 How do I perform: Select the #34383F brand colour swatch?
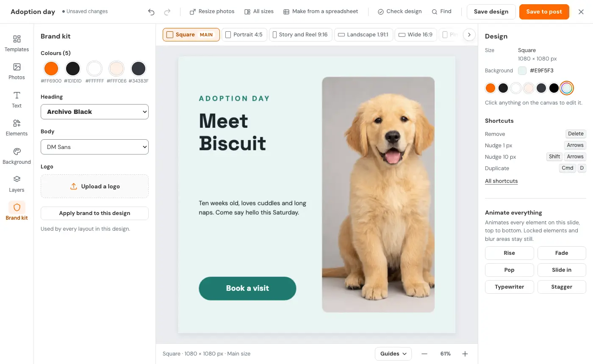[139, 68]
